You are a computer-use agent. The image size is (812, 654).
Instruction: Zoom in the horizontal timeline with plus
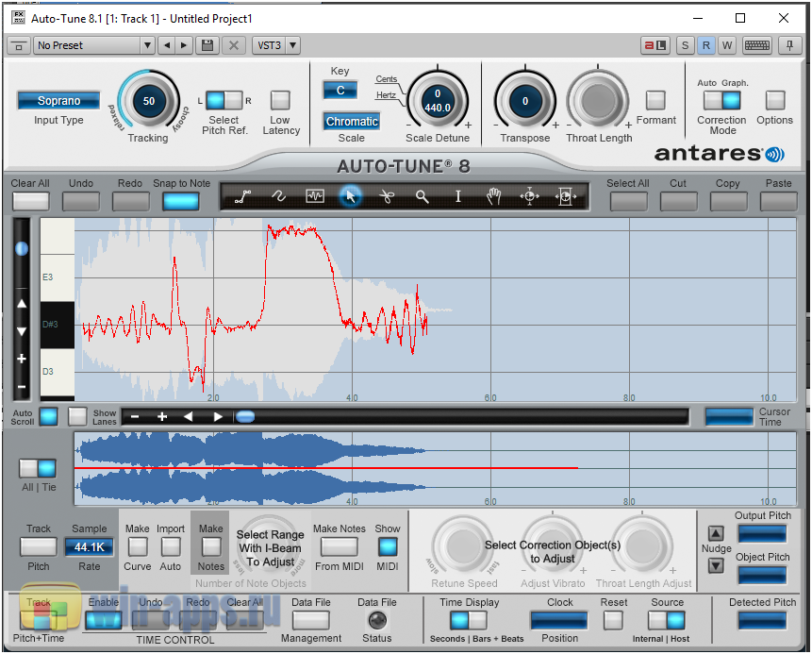coord(162,416)
